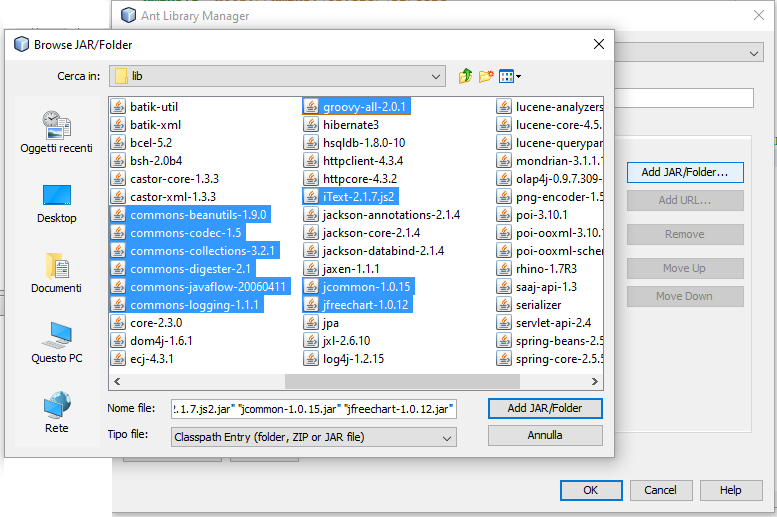The image size is (777, 517).
Task: Open the Tipo file dropdown
Action: coord(314,437)
